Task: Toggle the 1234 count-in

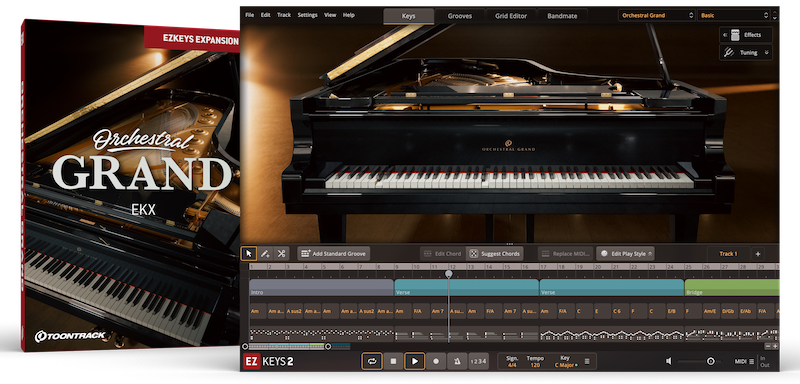Action: [x=478, y=361]
